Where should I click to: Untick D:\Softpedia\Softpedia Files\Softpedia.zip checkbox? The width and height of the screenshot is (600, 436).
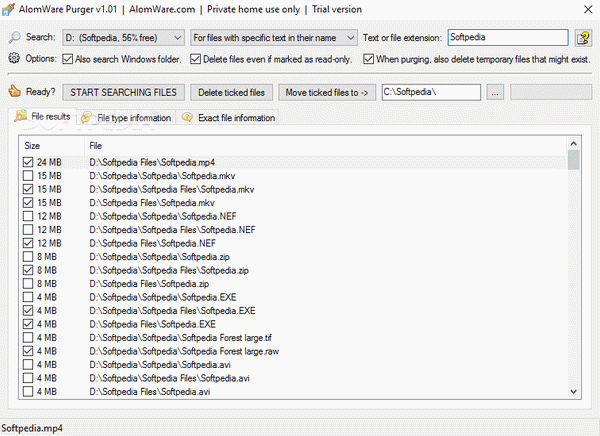pyautogui.click(x=28, y=270)
